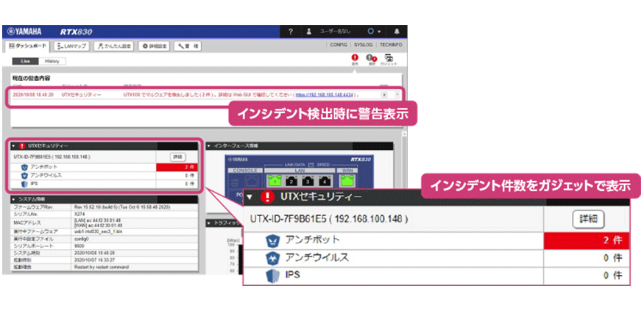
Task: Click 詳細 button in small UTX gadget
Action: point(177,157)
